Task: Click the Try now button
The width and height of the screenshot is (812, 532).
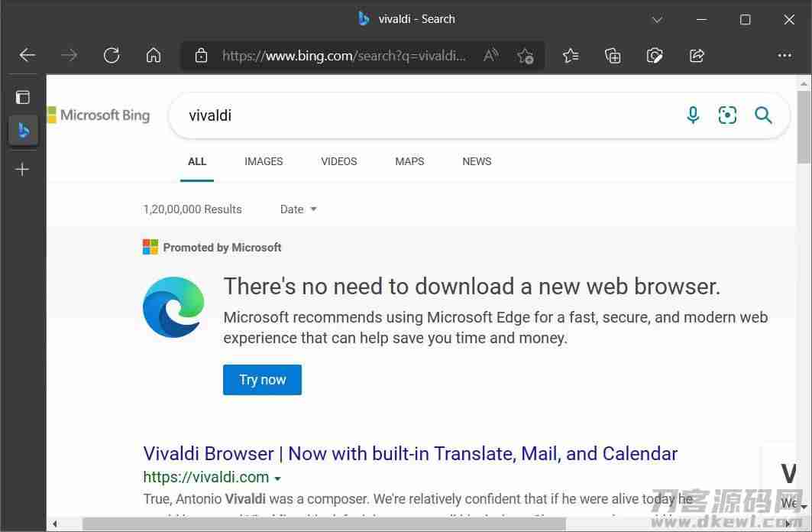Action: (262, 380)
